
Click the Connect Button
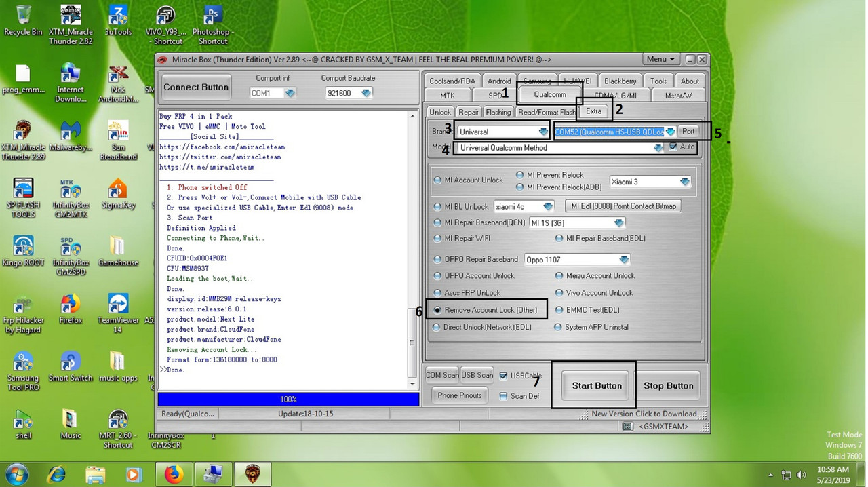pyautogui.click(x=196, y=87)
